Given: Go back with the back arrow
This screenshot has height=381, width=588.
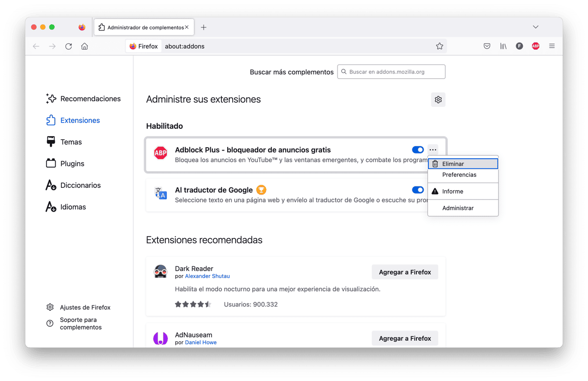Looking at the screenshot, I should tap(36, 46).
